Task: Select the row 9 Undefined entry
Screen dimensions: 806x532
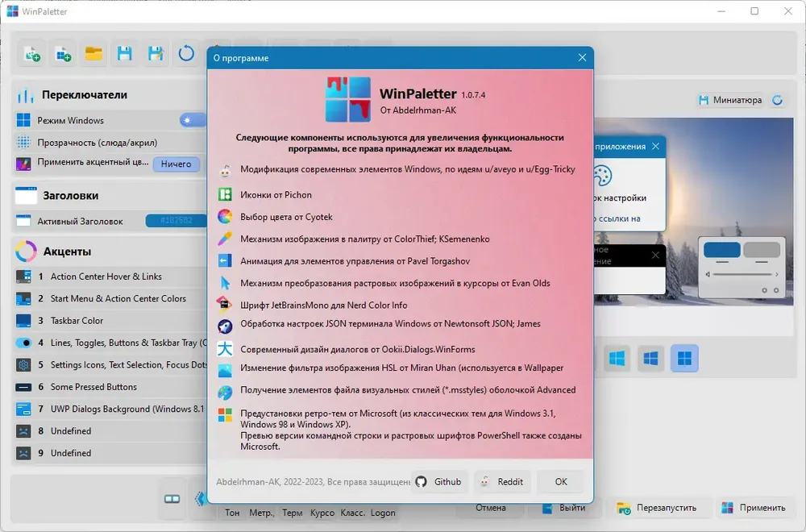Action: (x=110, y=453)
